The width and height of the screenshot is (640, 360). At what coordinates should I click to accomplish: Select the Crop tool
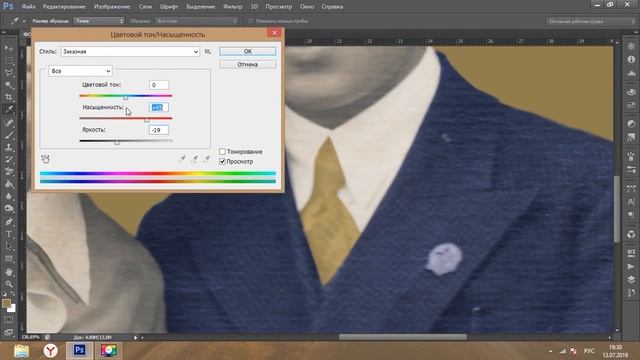[9, 98]
